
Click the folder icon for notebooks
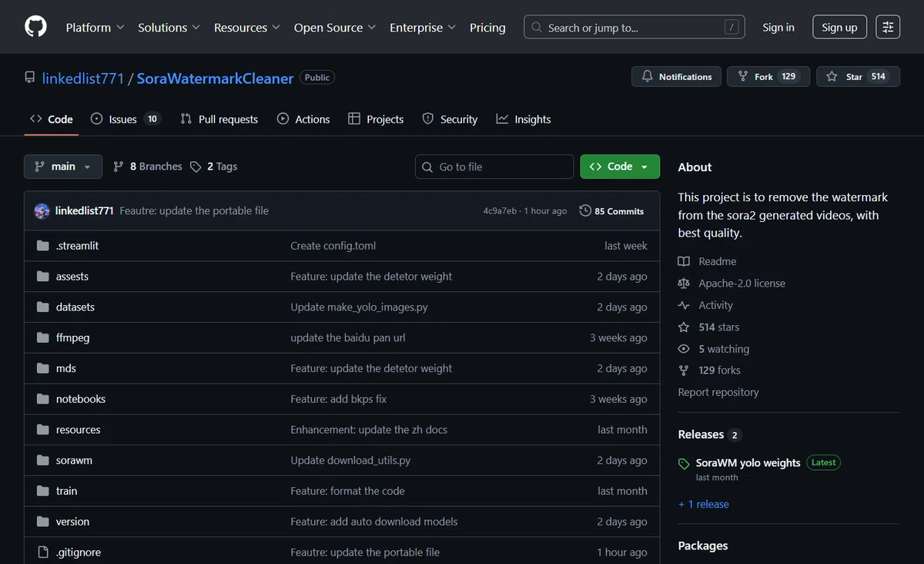(43, 399)
